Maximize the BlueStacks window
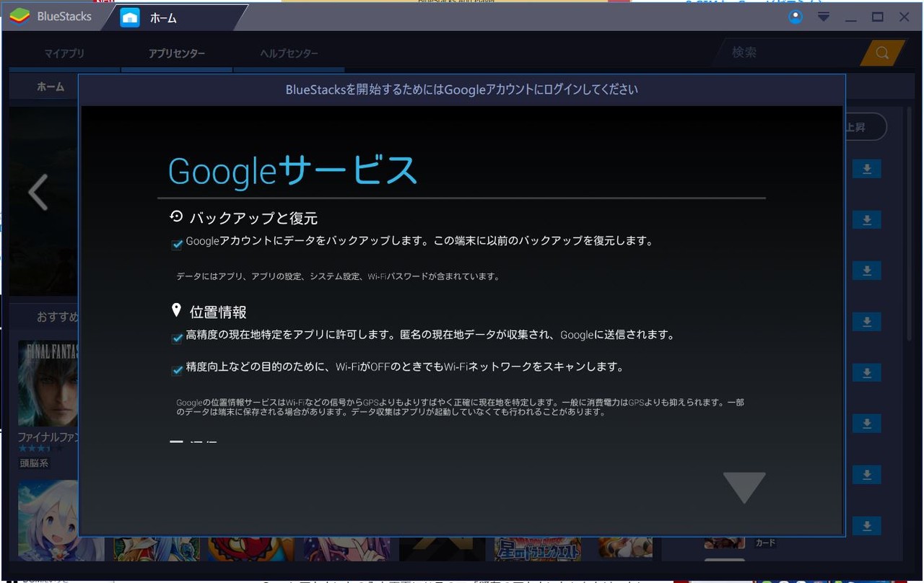This screenshot has height=583, width=924. point(878,17)
